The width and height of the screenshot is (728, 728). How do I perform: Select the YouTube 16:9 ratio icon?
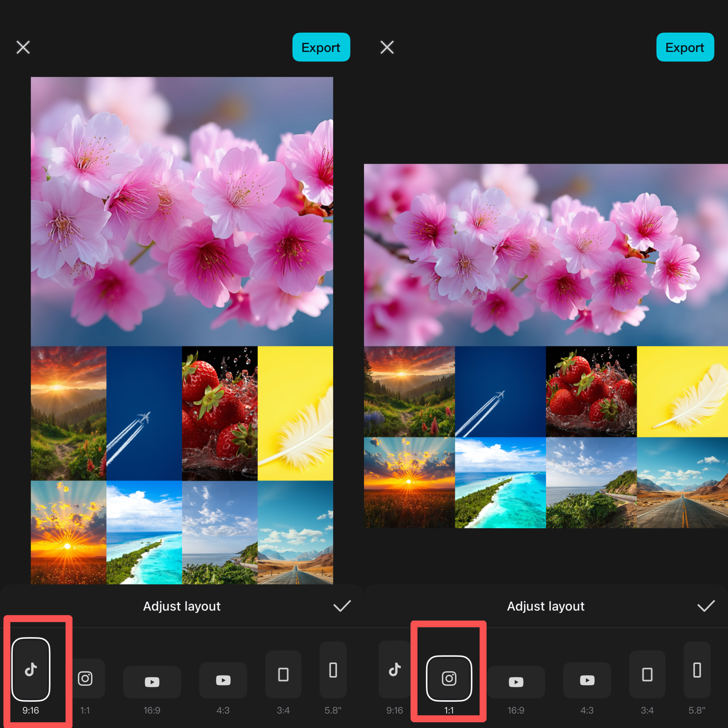pyautogui.click(x=152, y=681)
